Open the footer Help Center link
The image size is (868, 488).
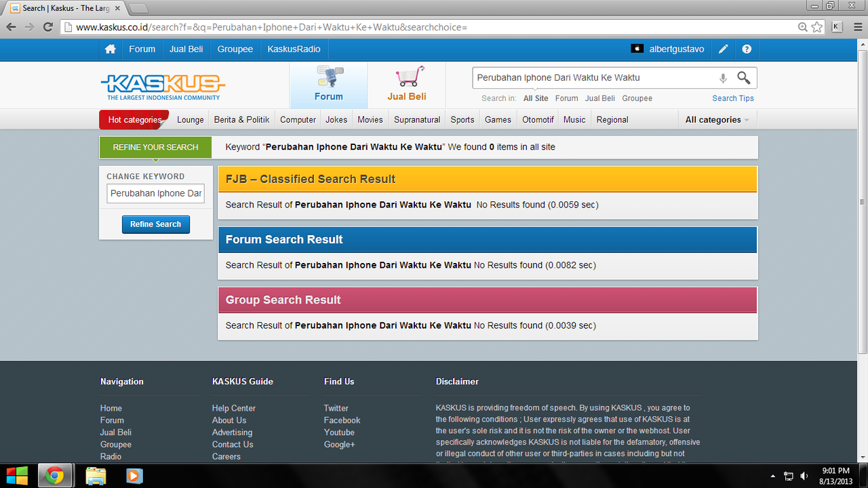[234, 408]
